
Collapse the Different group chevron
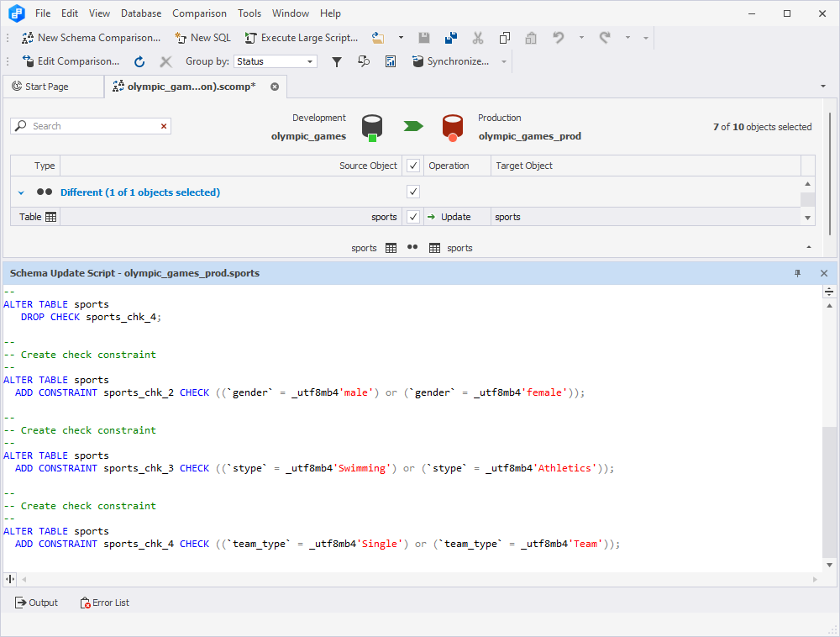(x=21, y=192)
